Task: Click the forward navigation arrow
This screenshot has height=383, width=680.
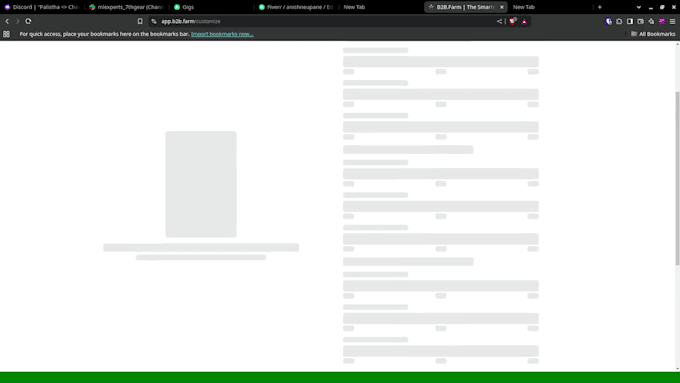Action: [x=17, y=21]
